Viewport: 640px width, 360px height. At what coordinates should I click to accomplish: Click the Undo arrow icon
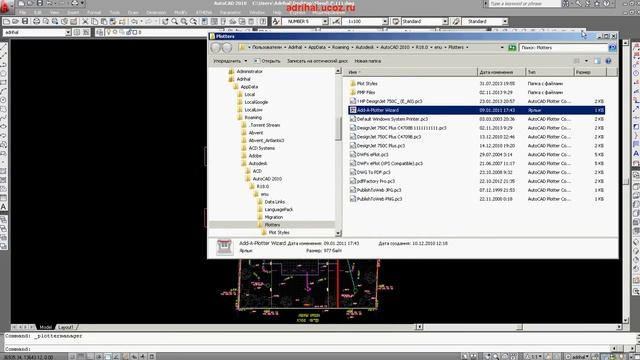pos(135,21)
